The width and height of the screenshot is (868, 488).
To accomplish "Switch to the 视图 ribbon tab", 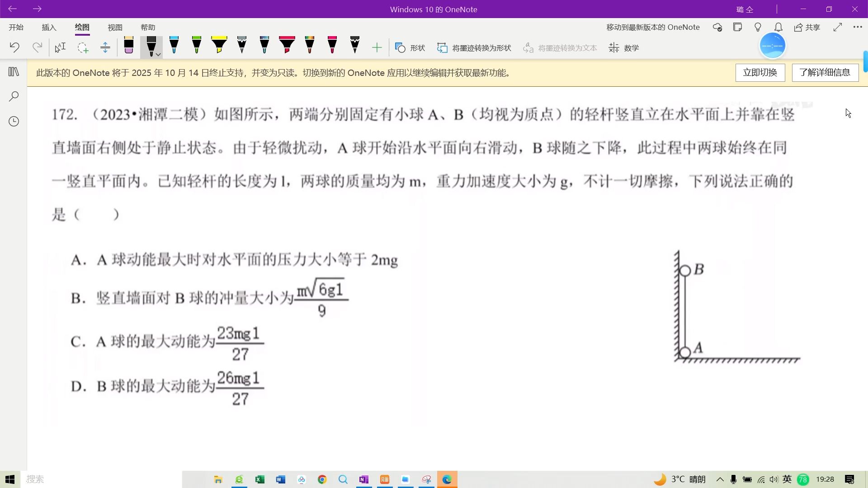I will point(115,27).
